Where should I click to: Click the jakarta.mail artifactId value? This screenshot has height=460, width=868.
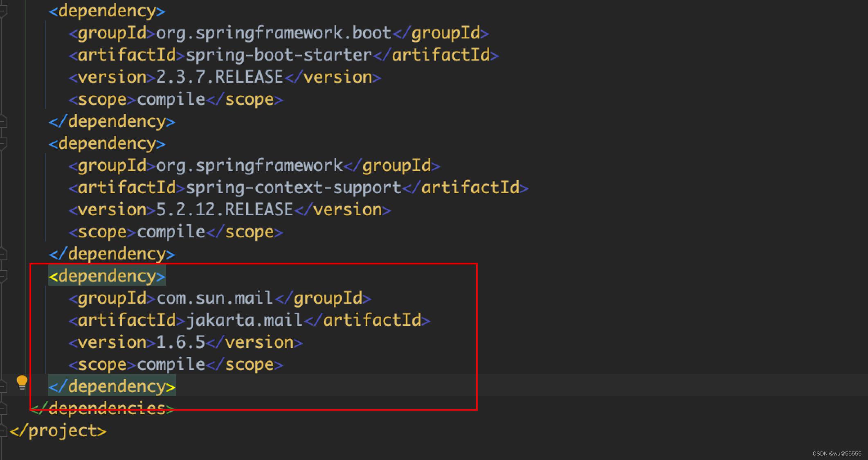(x=244, y=320)
